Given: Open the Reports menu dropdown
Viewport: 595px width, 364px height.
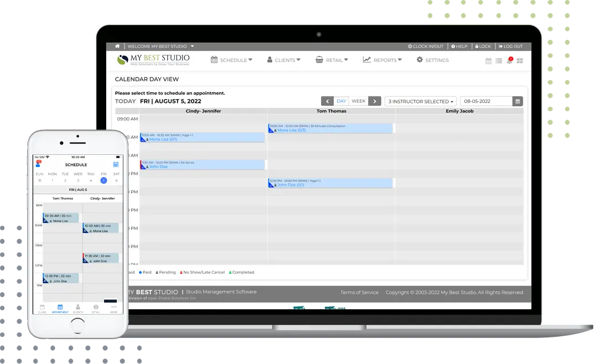Looking at the screenshot, I should click(x=382, y=60).
